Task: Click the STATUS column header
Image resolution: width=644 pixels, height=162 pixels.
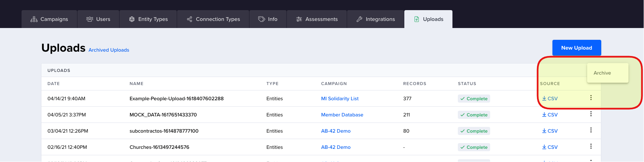Action: coord(467,84)
